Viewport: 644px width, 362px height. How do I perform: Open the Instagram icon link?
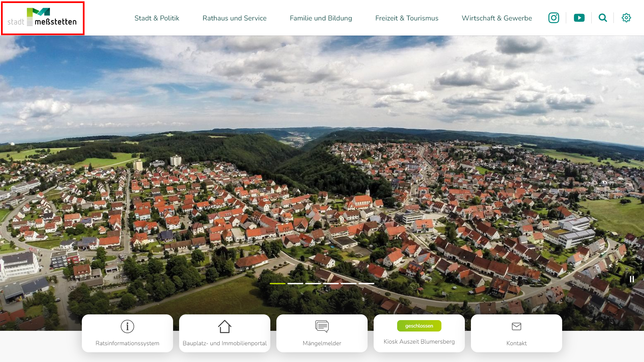pyautogui.click(x=553, y=18)
